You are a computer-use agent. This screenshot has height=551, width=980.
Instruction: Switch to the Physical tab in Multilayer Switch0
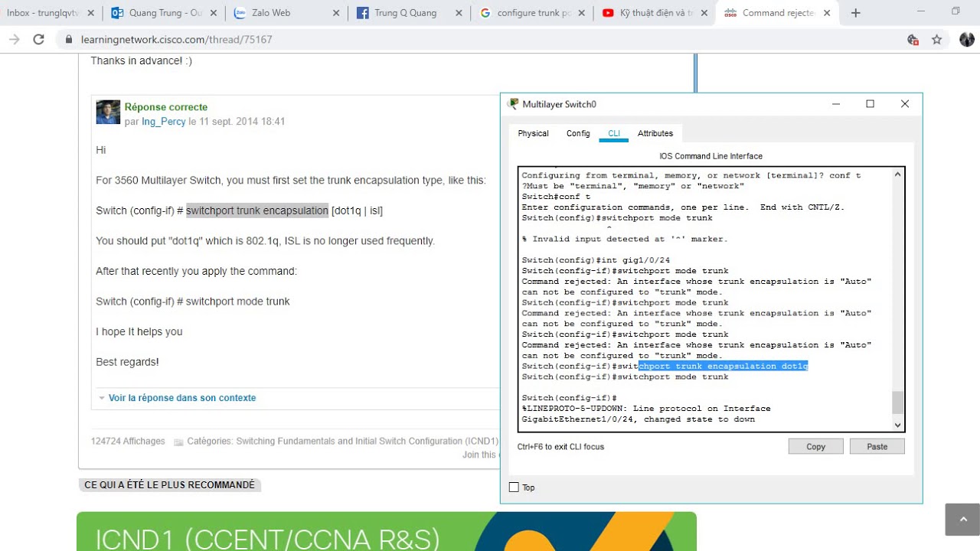pyautogui.click(x=533, y=133)
